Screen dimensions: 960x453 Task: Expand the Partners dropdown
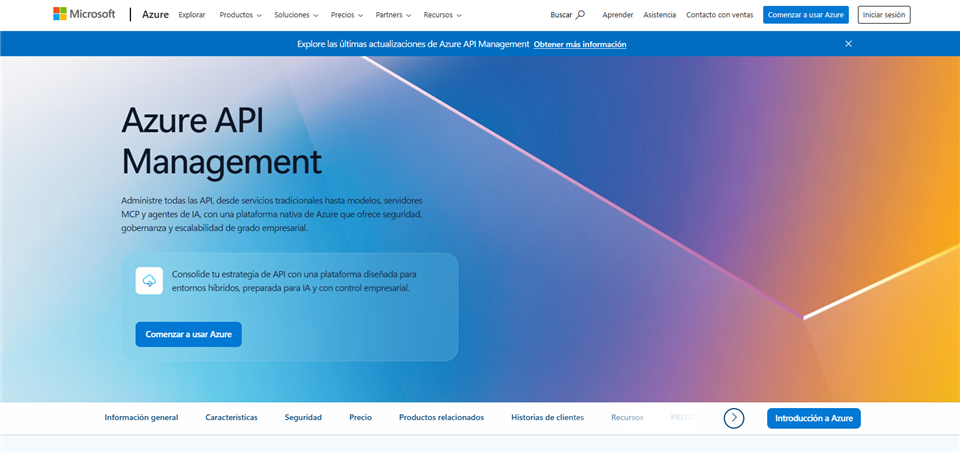tap(393, 15)
